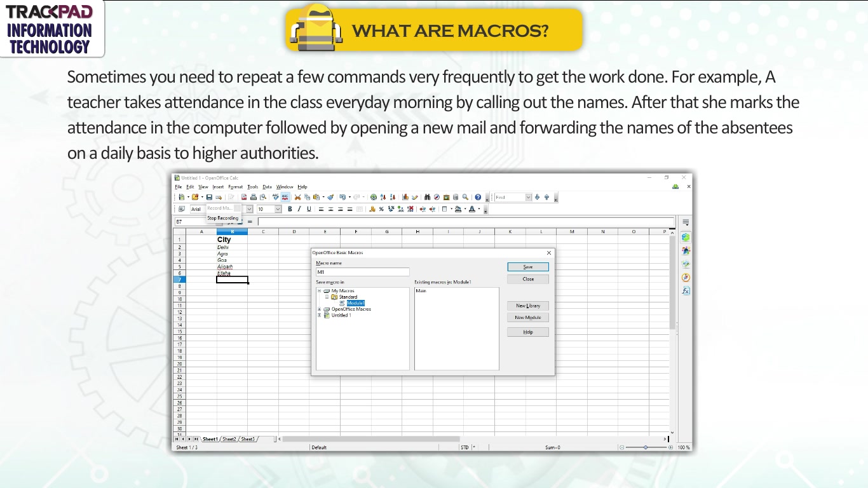Open the Find box dropdown arrow
Screen dimensions: 868x488
pos(528,197)
